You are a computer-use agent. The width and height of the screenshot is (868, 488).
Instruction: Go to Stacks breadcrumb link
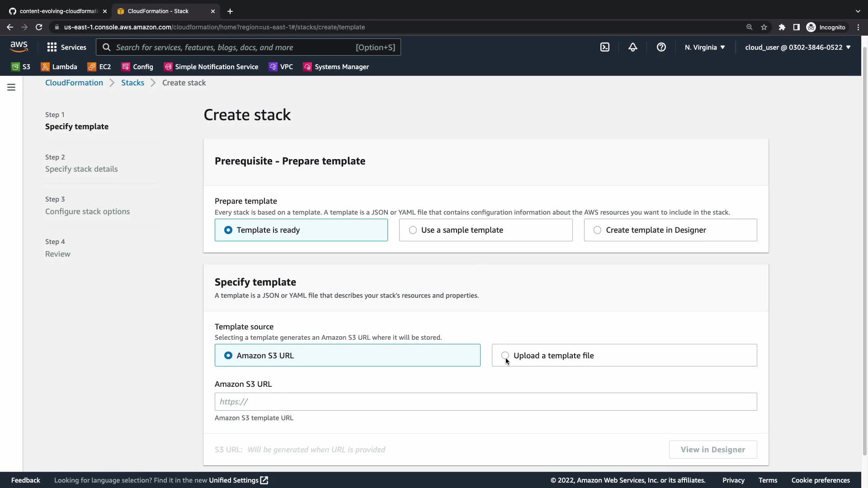(132, 83)
